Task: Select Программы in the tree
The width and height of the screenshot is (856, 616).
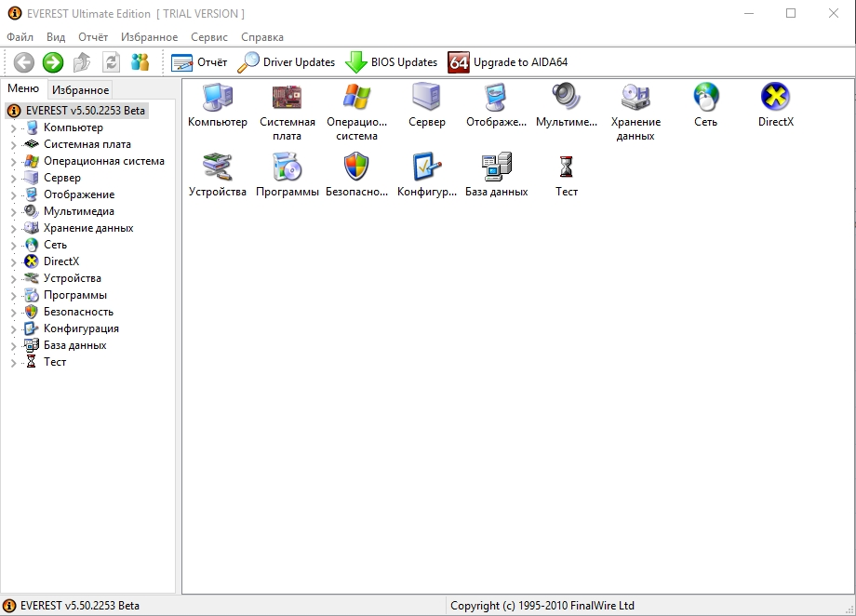Action: pyautogui.click(x=75, y=296)
